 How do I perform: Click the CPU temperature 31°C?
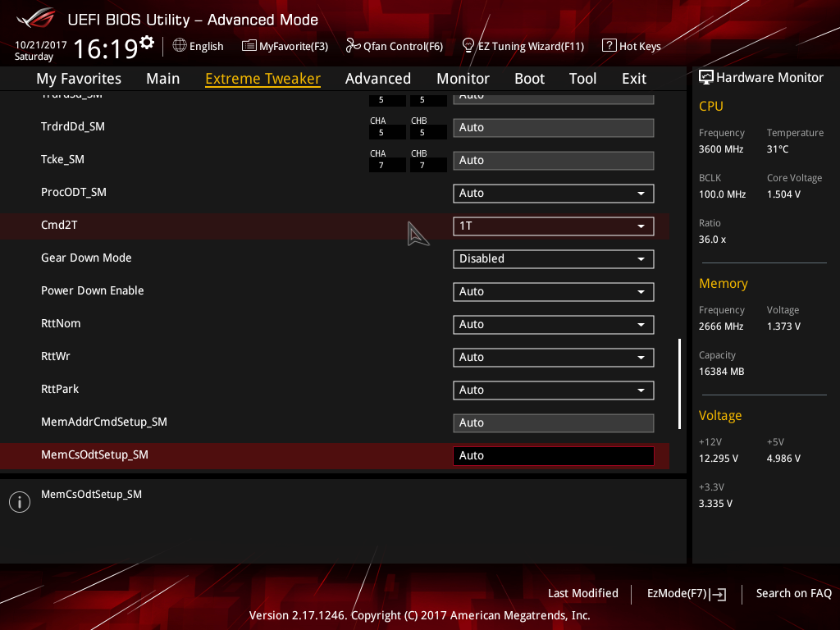tap(778, 149)
